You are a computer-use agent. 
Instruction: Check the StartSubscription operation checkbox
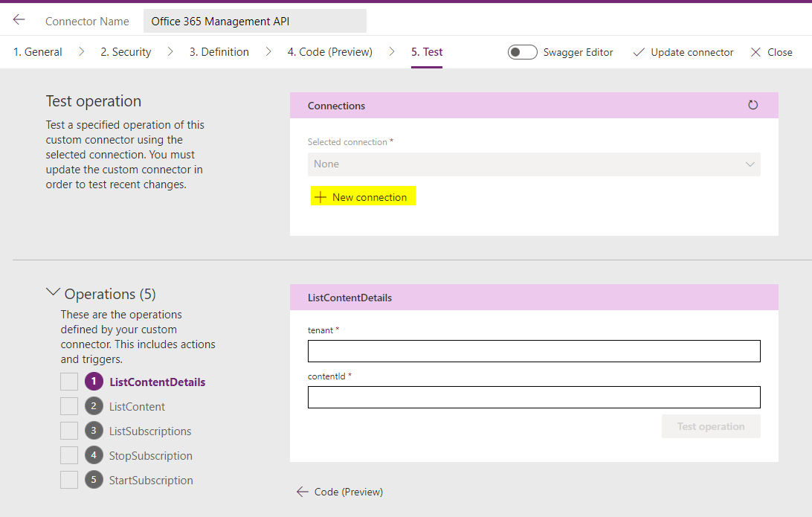coord(68,479)
